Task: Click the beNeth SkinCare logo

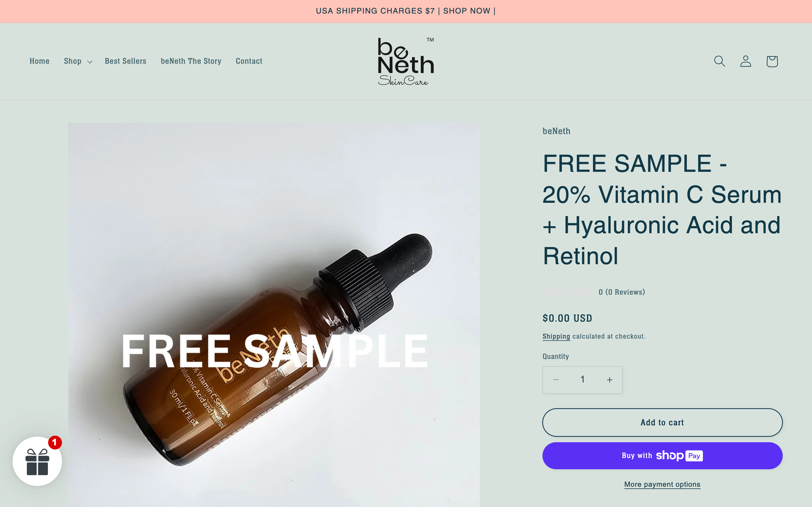Action: pos(406,61)
